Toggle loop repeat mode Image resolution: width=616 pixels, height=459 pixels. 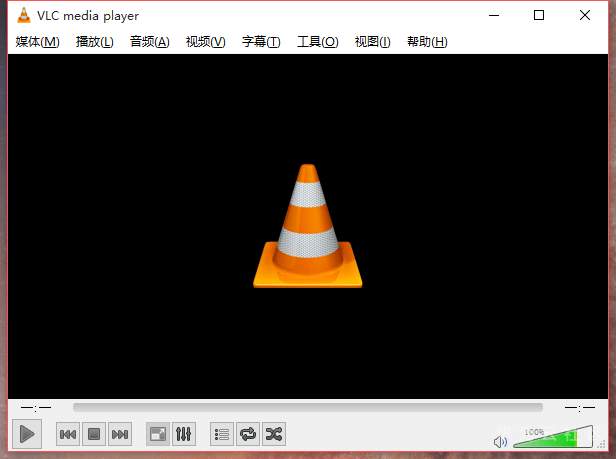(x=248, y=434)
